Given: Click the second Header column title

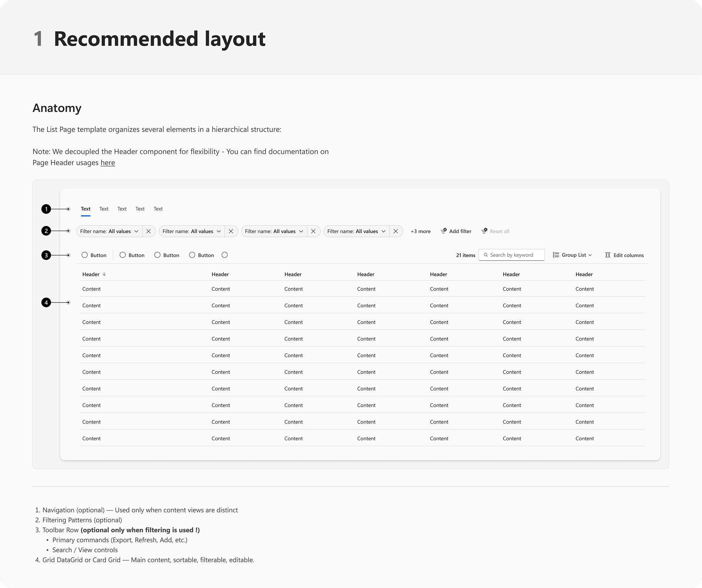Looking at the screenshot, I should [x=220, y=274].
